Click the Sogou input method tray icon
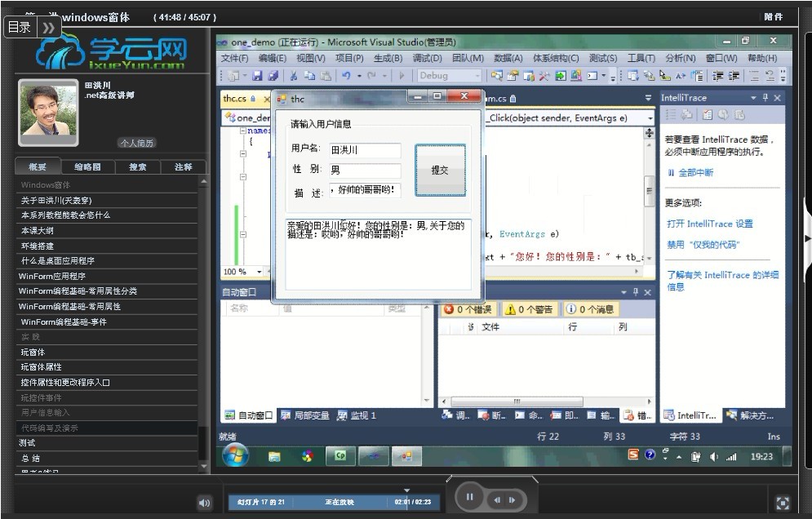The image size is (812, 519). (633, 455)
